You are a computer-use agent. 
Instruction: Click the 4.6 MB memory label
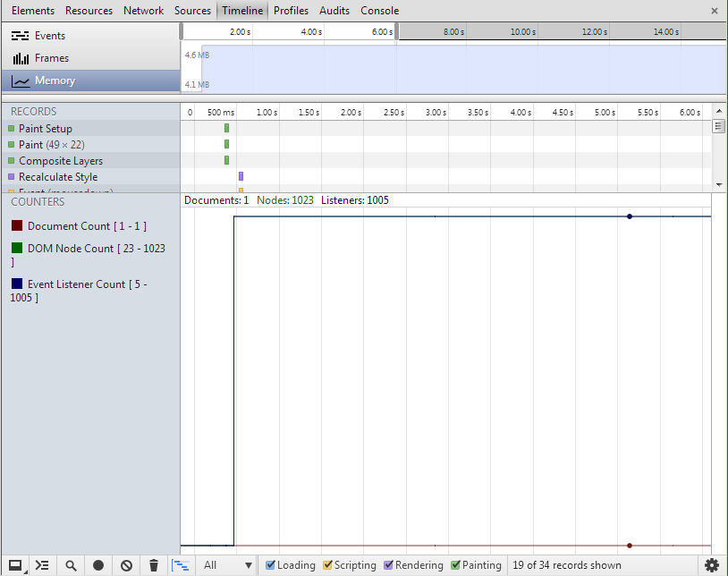coord(197,55)
